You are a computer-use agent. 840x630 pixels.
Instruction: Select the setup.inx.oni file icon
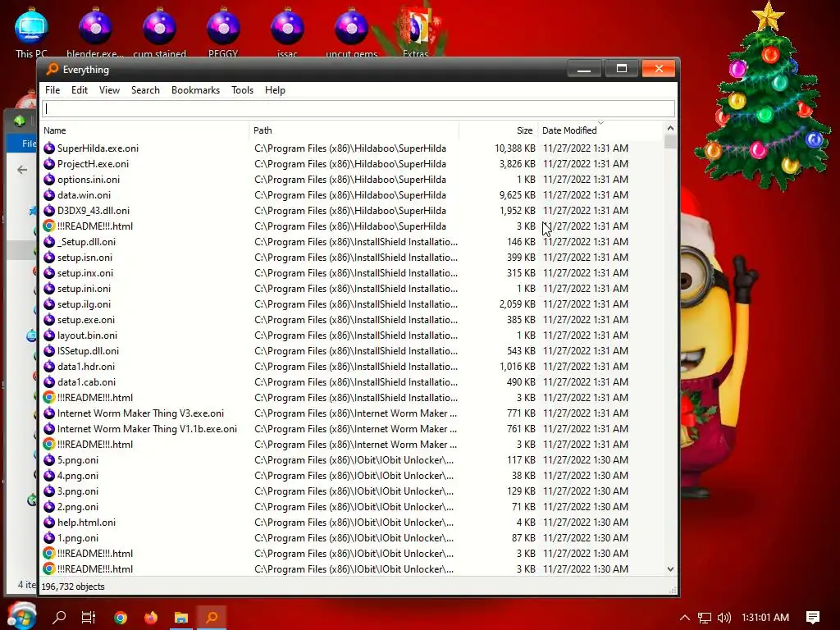pyautogui.click(x=49, y=272)
